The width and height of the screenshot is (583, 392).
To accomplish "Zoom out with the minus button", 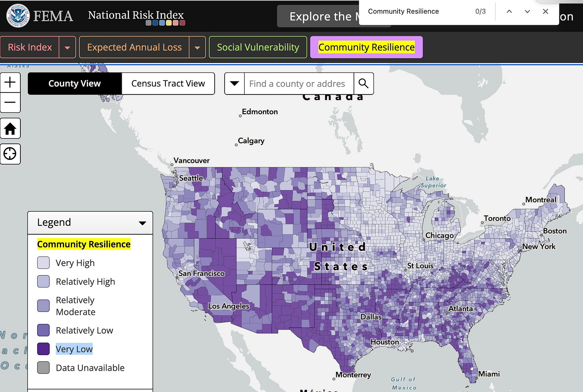I will coord(10,103).
